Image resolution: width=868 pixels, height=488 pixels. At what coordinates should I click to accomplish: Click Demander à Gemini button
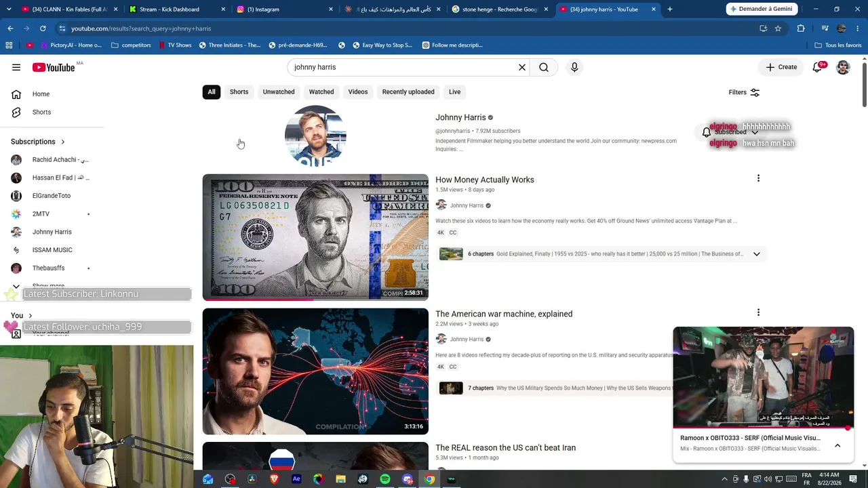tap(761, 9)
